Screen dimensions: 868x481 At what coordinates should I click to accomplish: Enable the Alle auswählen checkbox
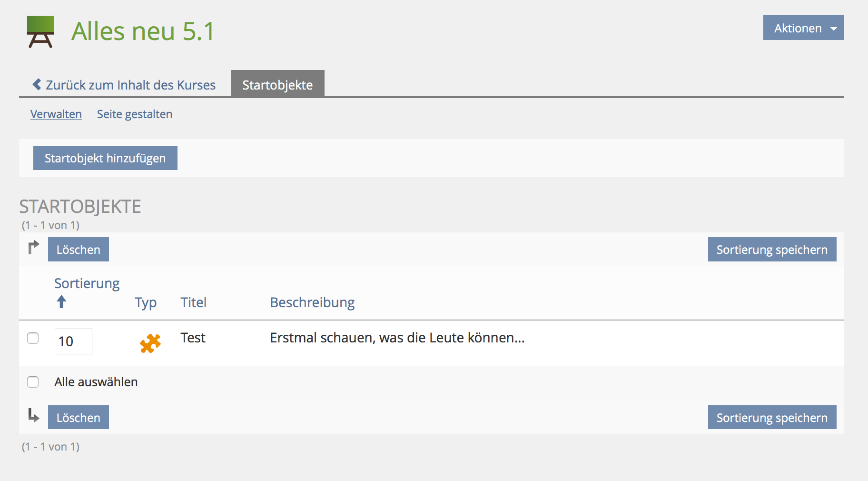tap(33, 382)
